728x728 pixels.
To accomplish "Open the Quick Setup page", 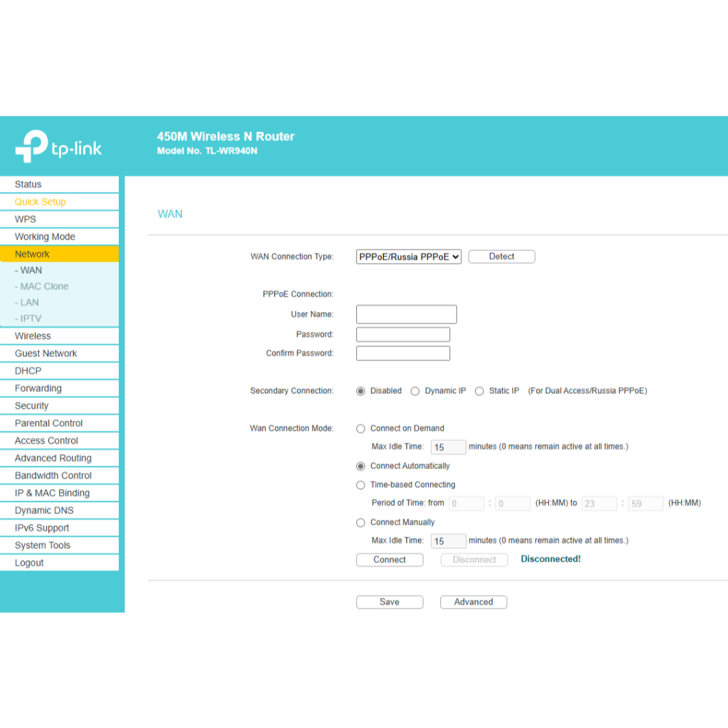I will pyautogui.click(x=40, y=202).
